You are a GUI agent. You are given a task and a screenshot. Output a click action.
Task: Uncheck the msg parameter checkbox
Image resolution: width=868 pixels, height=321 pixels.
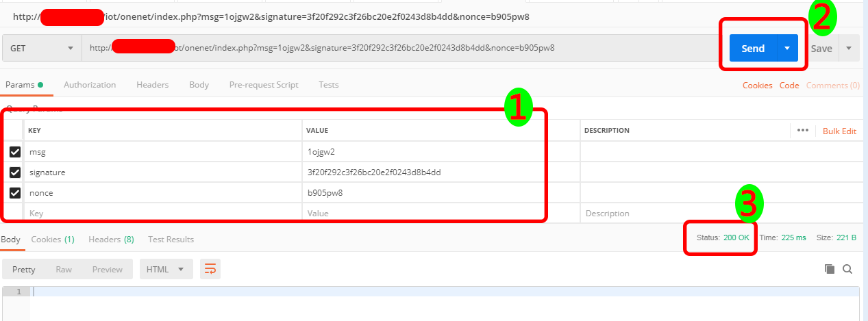coord(15,152)
